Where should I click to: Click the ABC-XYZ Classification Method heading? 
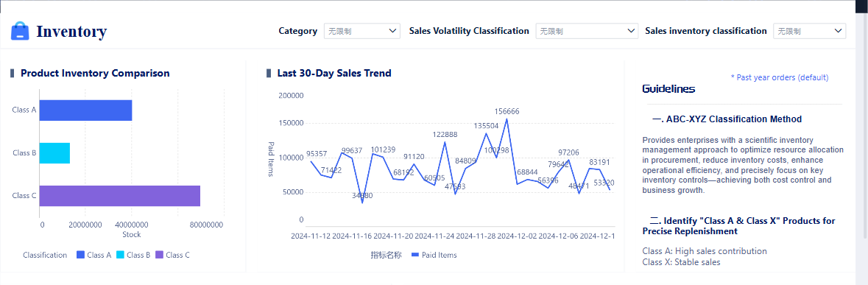pos(727,119)
